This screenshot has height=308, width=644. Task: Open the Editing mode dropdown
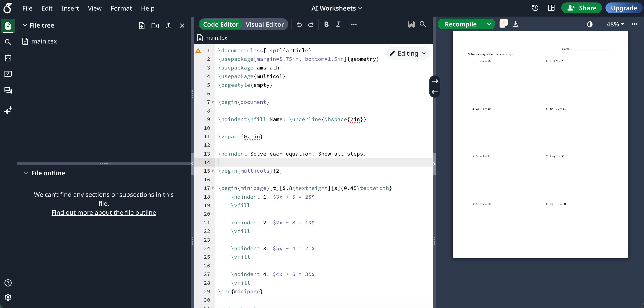(408, 53)
